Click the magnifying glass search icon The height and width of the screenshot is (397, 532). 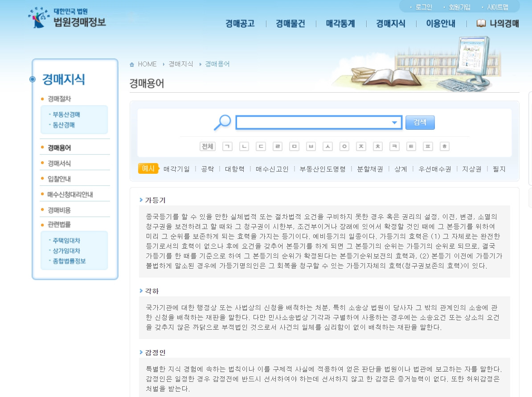pos(221,122)
